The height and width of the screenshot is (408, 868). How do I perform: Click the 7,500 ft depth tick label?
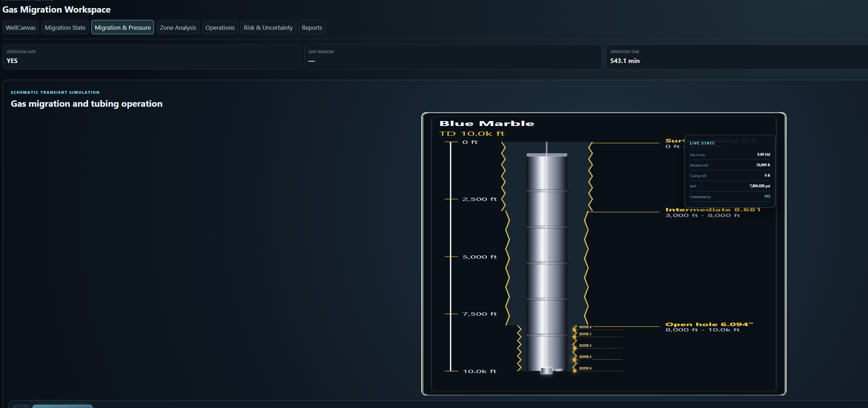click(479, 314)
